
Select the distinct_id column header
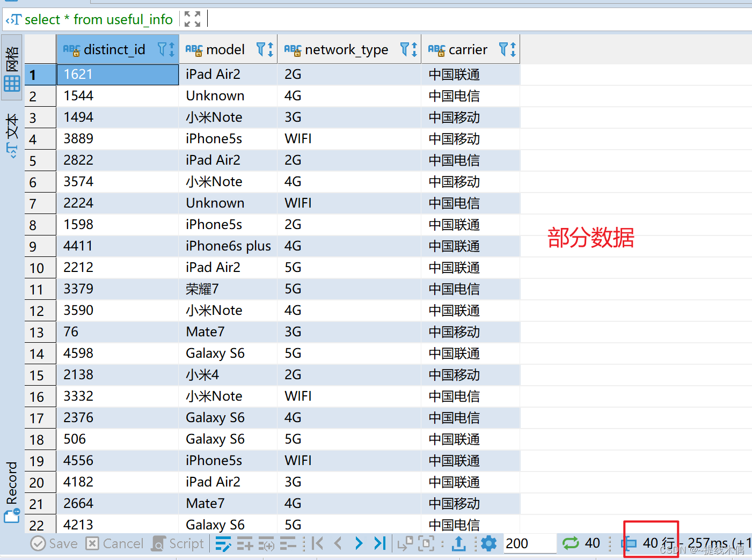(118, 49)
